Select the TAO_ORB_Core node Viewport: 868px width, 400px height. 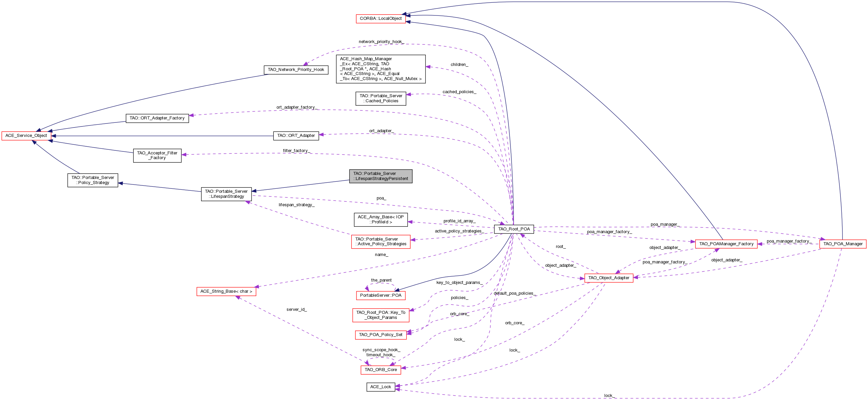(x=380, y=369)
